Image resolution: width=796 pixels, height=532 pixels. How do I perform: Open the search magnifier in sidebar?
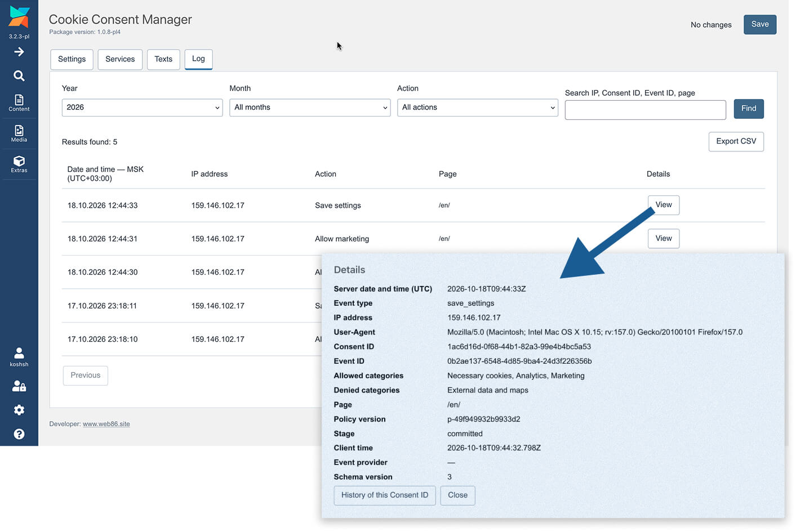19,75
